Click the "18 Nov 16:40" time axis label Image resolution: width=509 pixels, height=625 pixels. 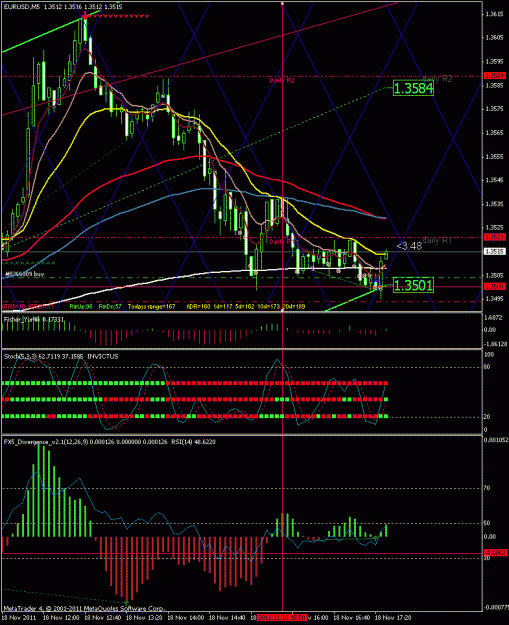(x=350, y=617)
